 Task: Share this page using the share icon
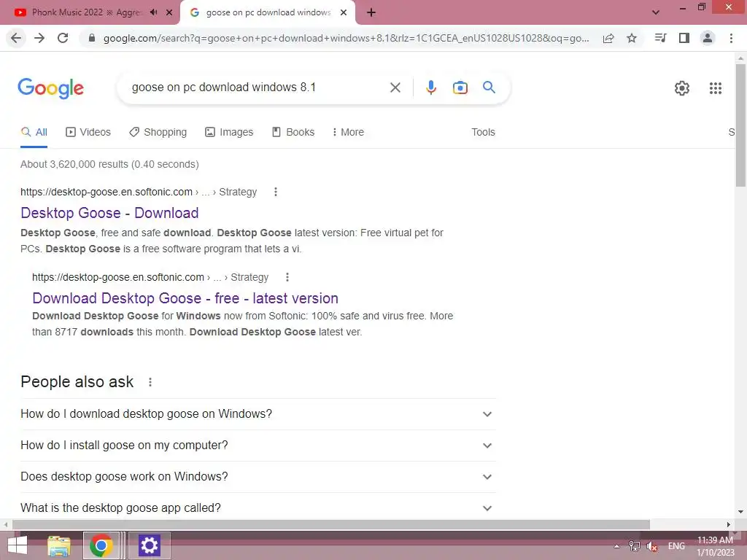pyautogui.click(x=608, y=38)
